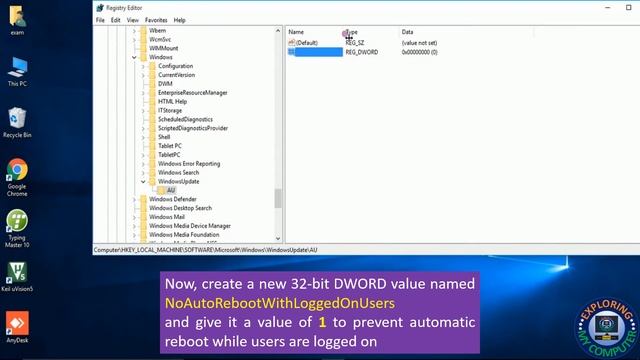The height and width of the screenshot is (360, 640).
Task: Click the Wbem folder icon
Action: [143, 31]
